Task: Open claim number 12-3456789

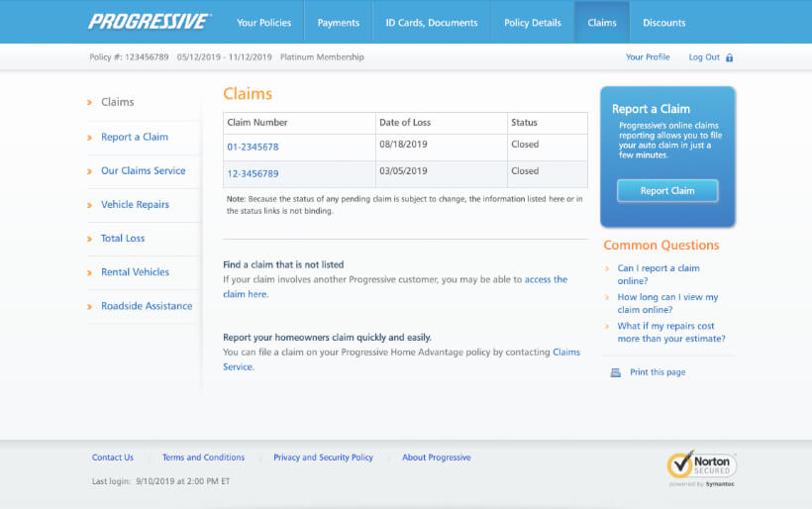Action: pos(253,174)
